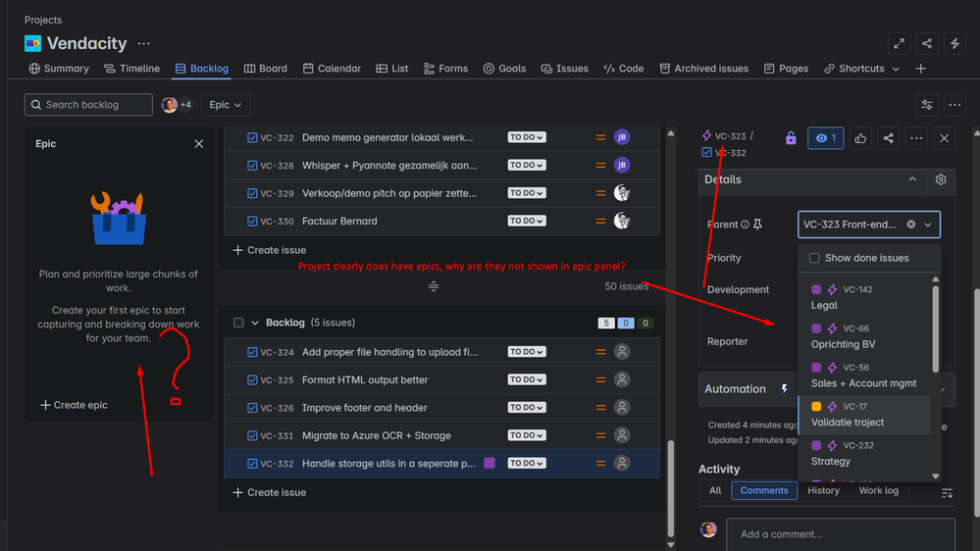980x551 pixels.
Task: Share the project via top-right share icon
Action: (927, 44)
